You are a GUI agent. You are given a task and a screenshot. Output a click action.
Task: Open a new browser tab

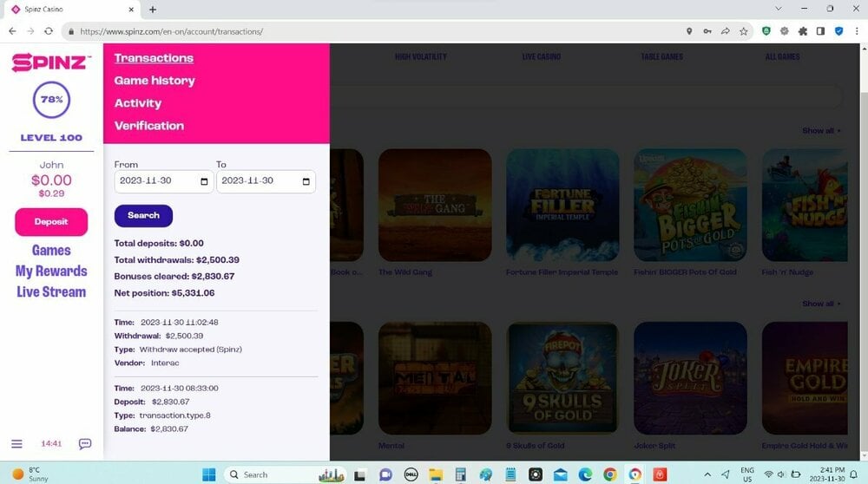pyautogui.click(x=153, y=10)
